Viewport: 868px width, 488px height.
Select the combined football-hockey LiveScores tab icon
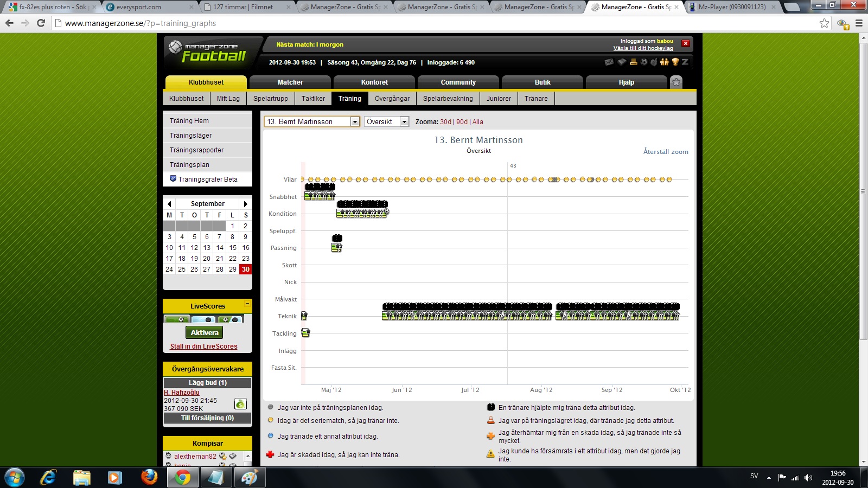(230, 319)
